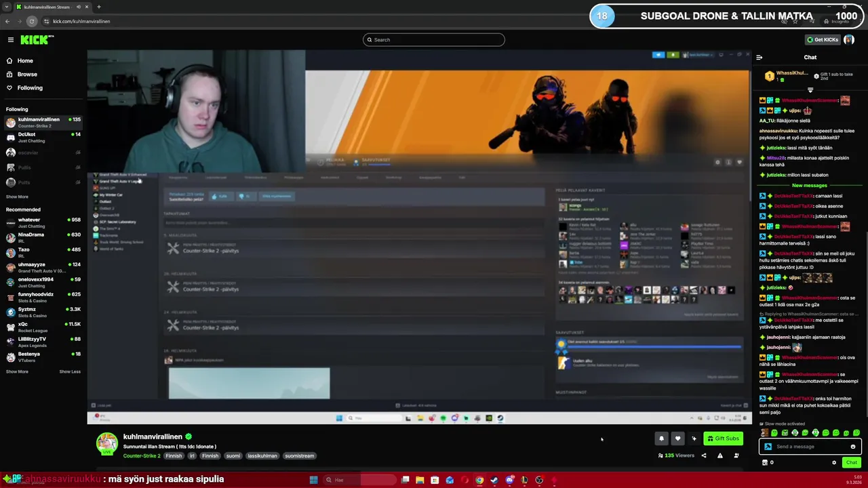Click the streamer avatar with LIVE badge
The image size is (868, 488).
(x=106, y=444)
